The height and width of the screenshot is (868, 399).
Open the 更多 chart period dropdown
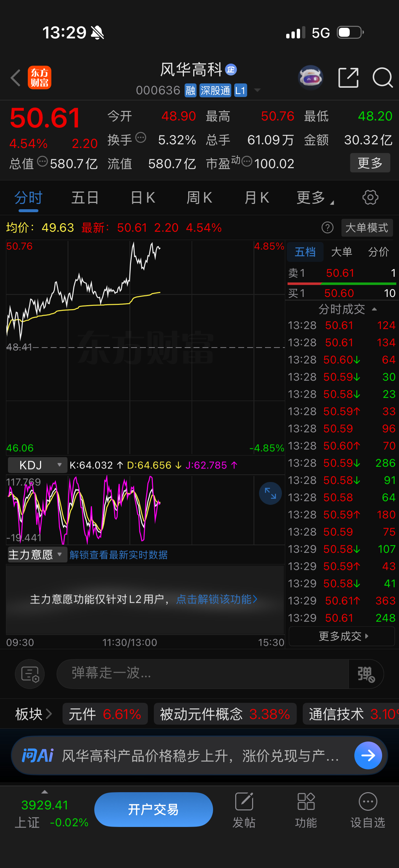pos(315,197)
